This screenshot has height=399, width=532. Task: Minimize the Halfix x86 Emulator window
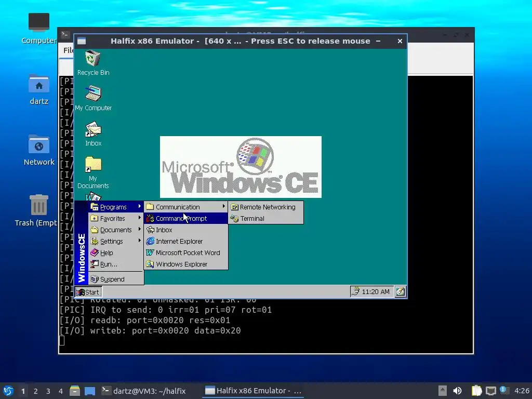(x=378, y=41)
